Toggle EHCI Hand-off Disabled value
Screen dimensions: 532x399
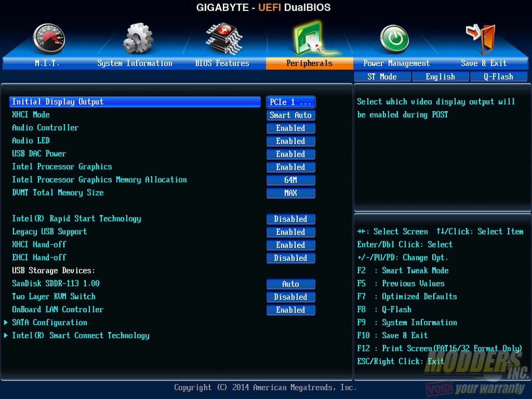pos(291,258)
